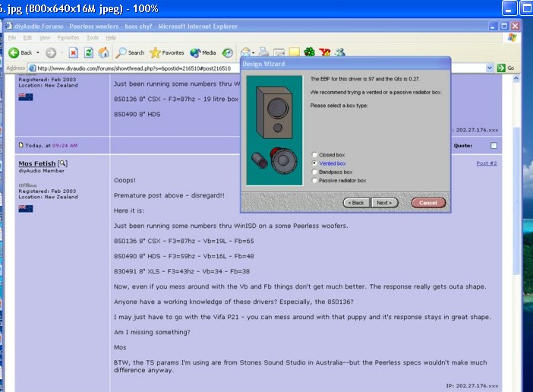This screenshot has height=392, width=533.
Task: Click the Design Wizard title bar
Action: (x=345, y=64)
